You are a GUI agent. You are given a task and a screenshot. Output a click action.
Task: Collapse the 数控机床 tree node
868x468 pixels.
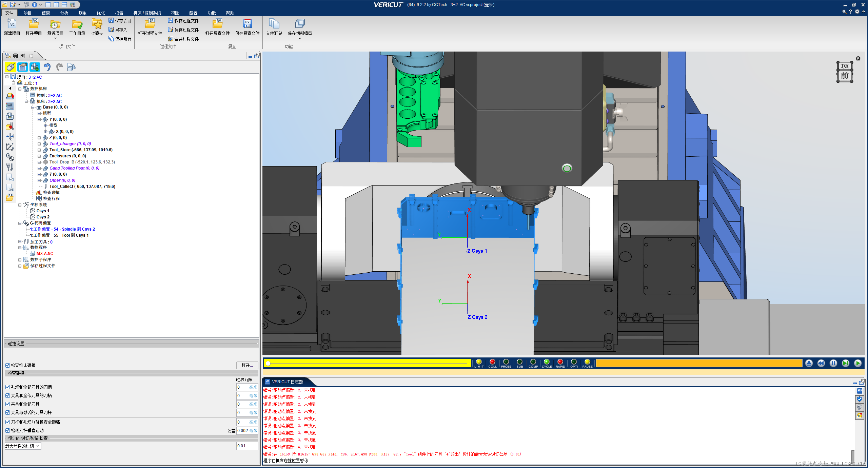20,89
